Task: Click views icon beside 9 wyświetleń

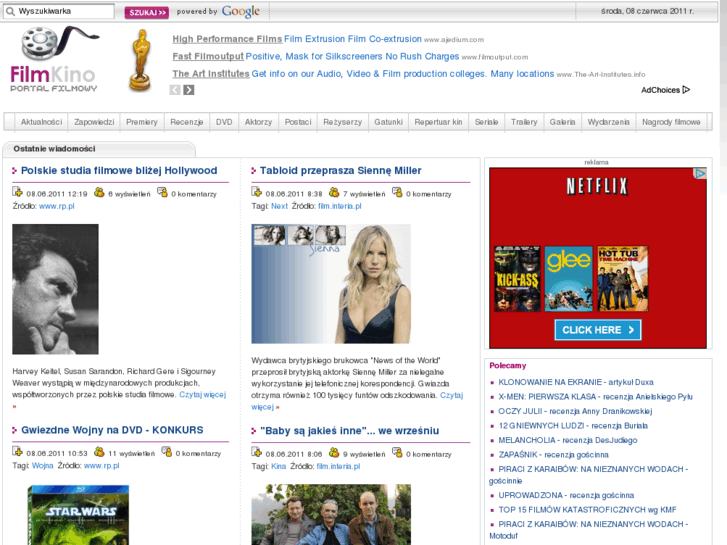Action: click(334, 452)
